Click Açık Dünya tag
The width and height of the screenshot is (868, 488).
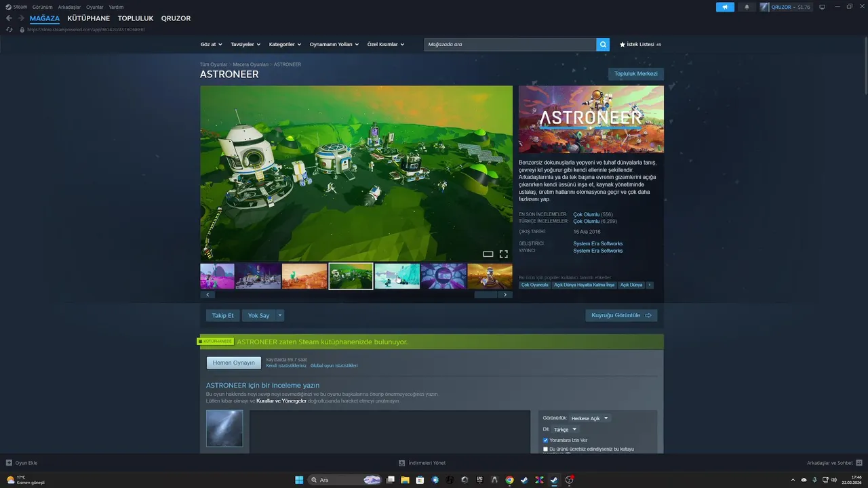pos(631,285)
